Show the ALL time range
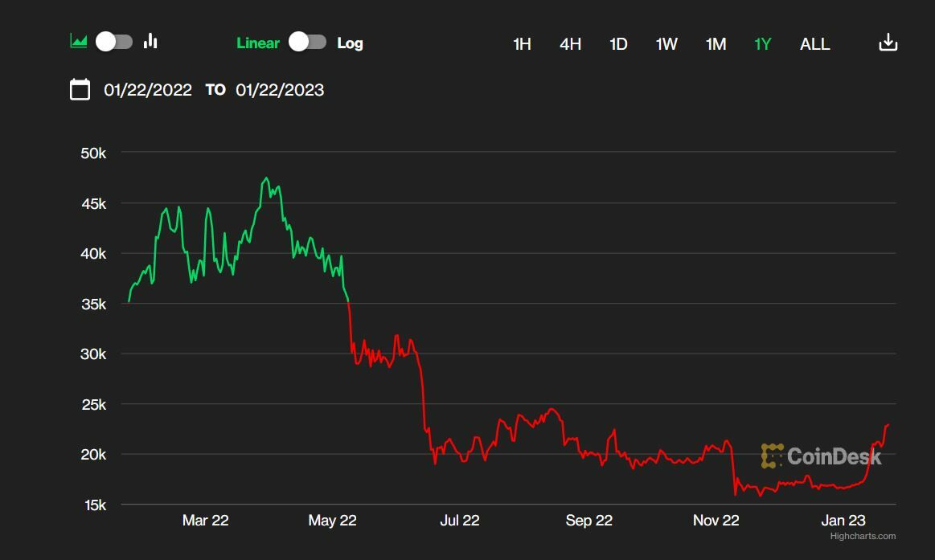Screen dimensions: 935x560 point(814,44)
